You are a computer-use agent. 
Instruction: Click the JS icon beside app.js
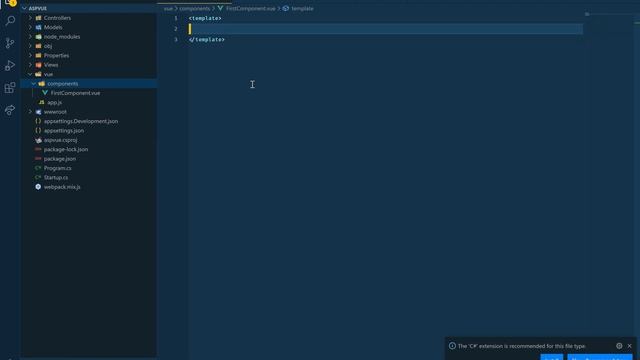click(42, 102)
